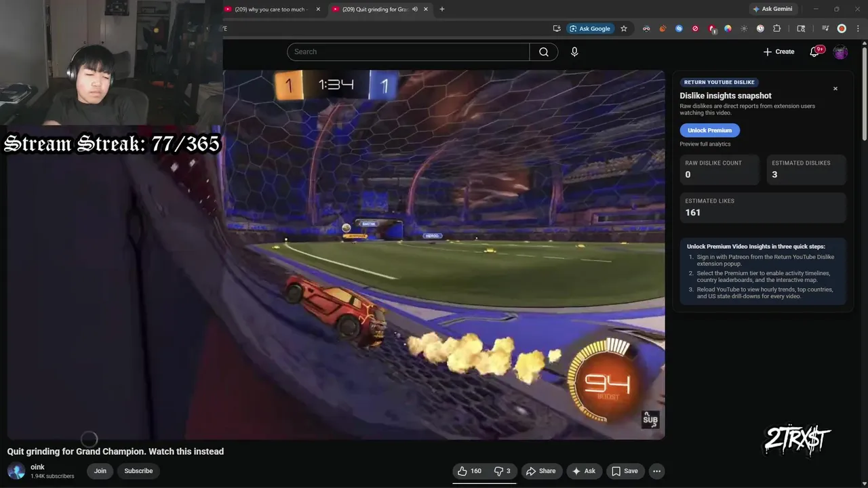Open the Chrome profile avatar
The width and height of the screenshot is (868, 488).
842,28
